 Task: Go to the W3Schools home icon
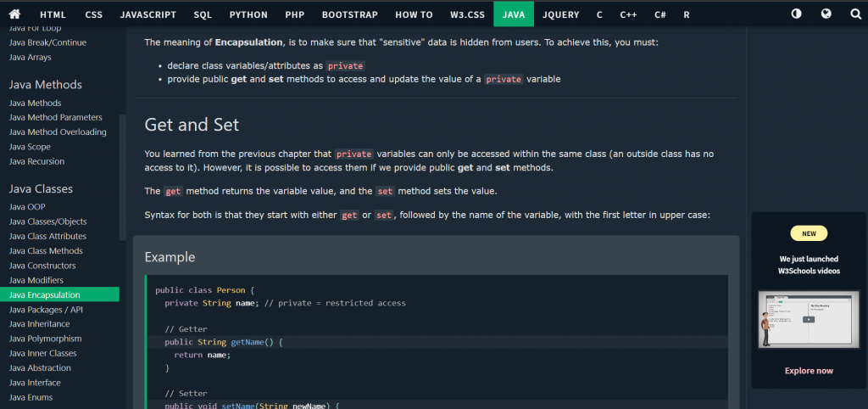pos(15,14)
